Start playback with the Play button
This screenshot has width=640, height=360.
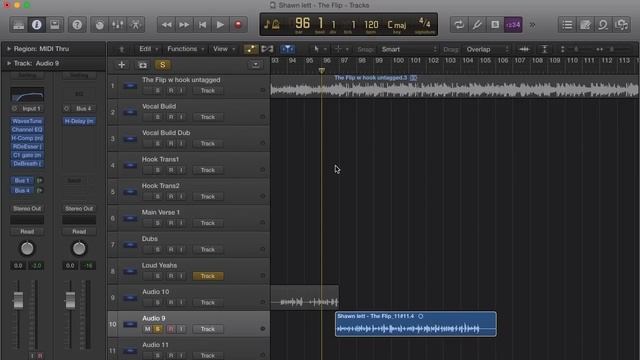(x=220, y=25)
